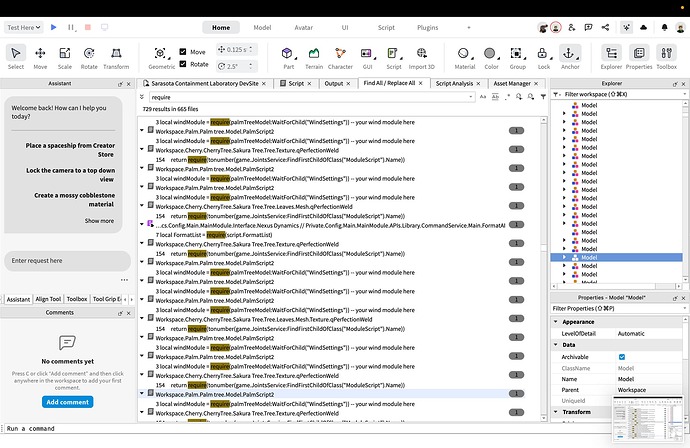Expand the highlighted Model in Explorer
This screenshot has height=448, width=690.
tap(564, 257)
